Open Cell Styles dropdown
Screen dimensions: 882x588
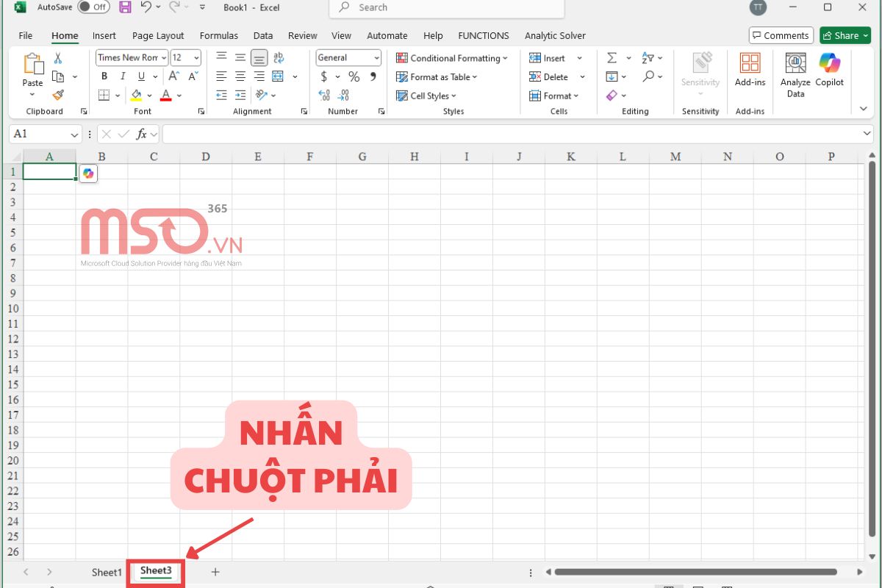click(426, 96)
